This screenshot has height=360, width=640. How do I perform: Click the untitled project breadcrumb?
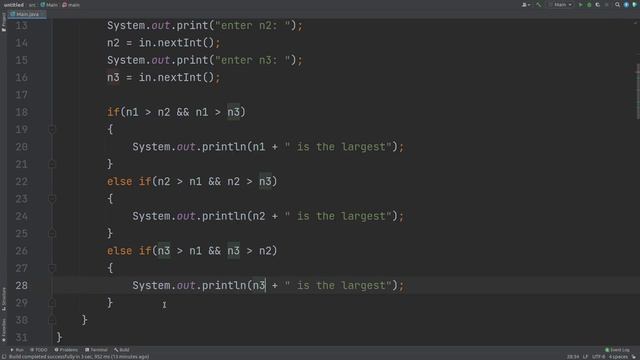[x=13, y=5]
